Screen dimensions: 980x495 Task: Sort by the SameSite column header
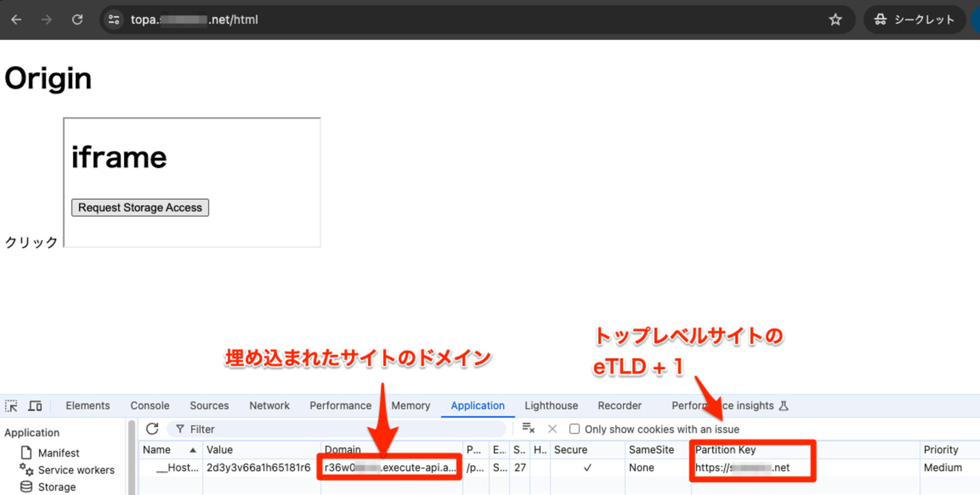658,449
